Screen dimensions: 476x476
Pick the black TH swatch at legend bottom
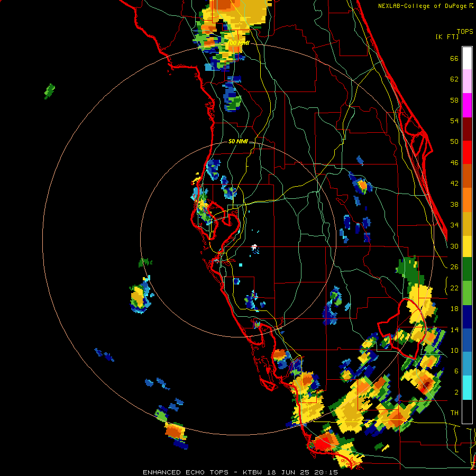[x=467, y=411]
